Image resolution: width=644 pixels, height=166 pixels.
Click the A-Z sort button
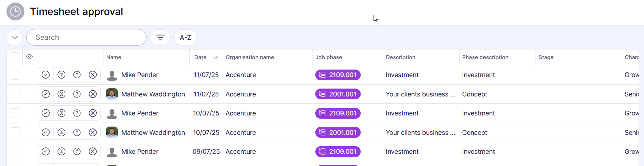click(185, 37)
